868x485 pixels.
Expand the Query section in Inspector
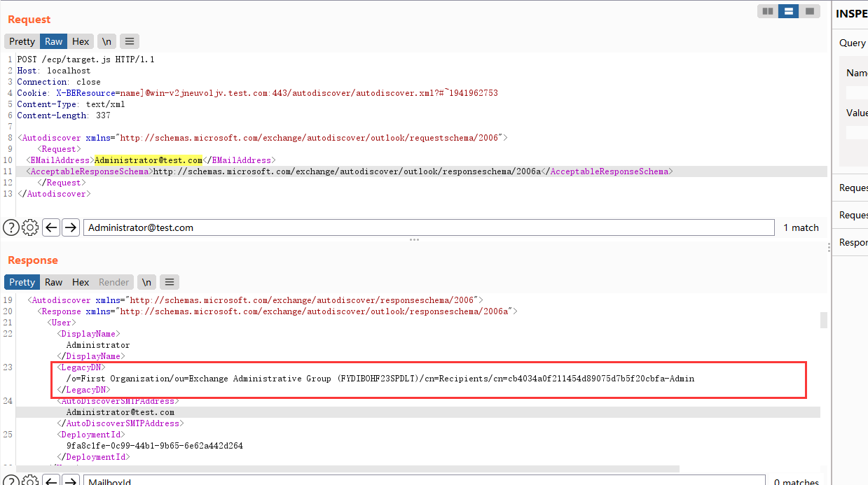[x=852, y=43]
